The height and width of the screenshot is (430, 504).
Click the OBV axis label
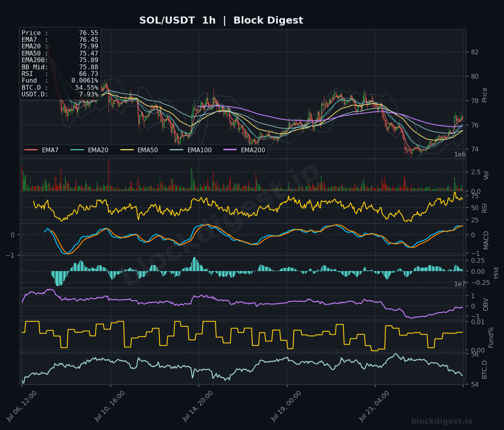point(486,305)
